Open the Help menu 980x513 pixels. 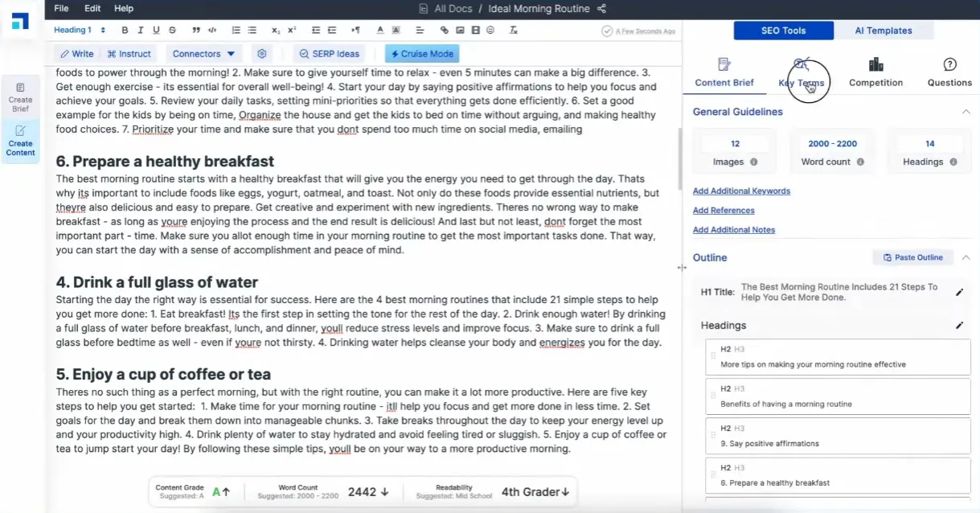point(124,8)
